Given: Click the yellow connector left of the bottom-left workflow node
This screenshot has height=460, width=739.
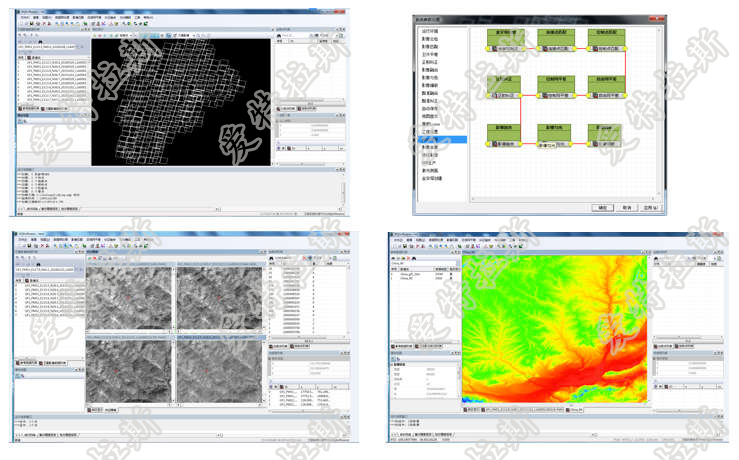Looking at the screenshot, I should tap(488, 144).
